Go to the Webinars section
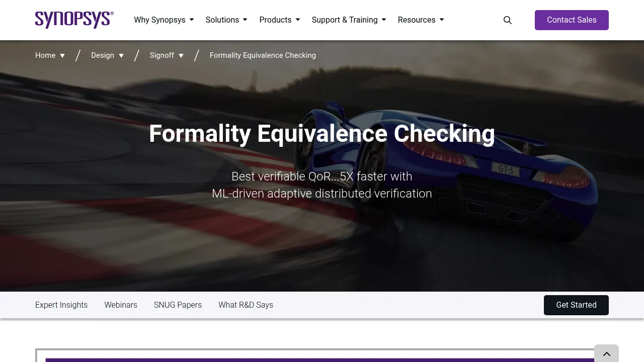 (121, 305)
